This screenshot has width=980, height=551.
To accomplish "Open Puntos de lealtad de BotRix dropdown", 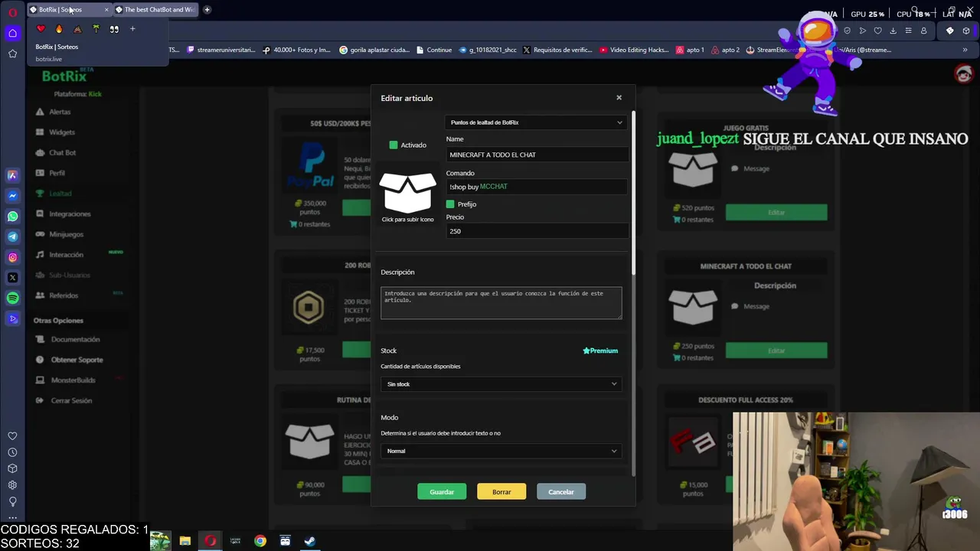I will tap(536, 122).
